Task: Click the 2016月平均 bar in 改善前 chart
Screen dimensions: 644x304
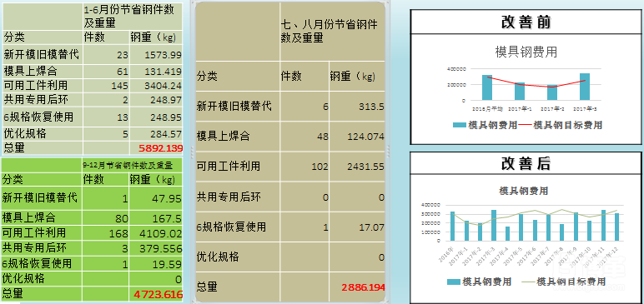Action: pos(487,87)
